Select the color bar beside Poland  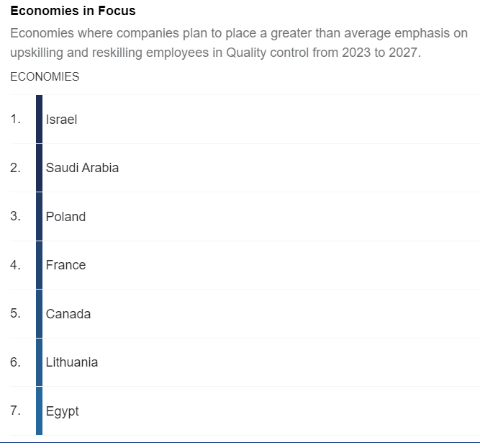40,217
